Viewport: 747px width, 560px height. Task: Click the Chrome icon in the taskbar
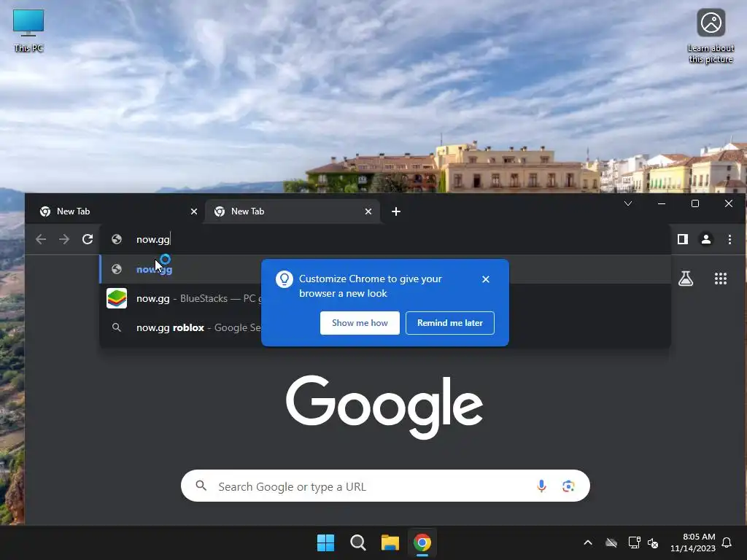422,542
